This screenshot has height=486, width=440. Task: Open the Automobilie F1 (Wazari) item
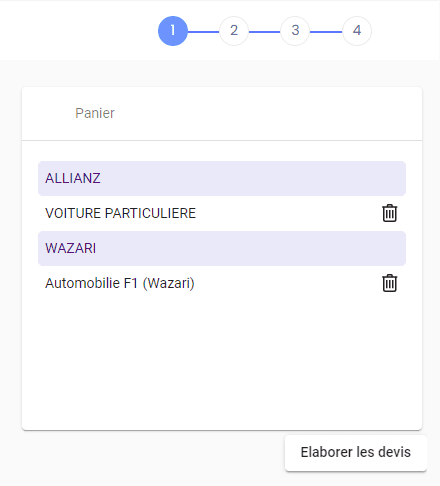(x=120, y=283)
